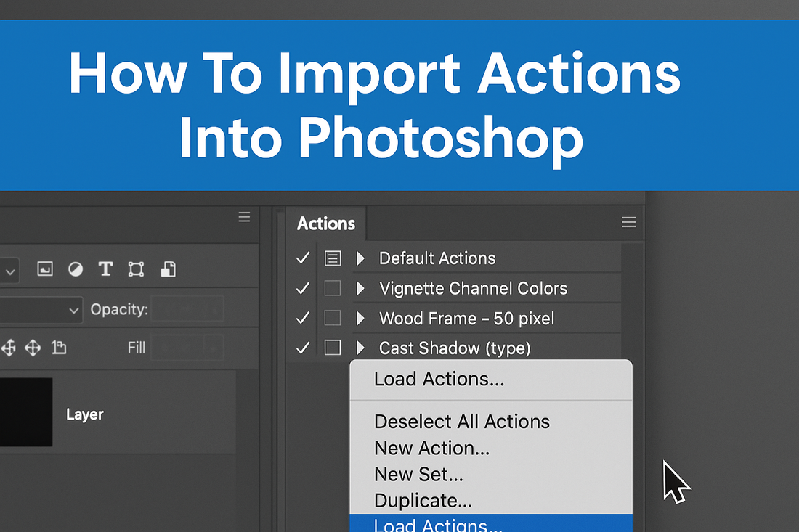Filter for type layers T icon
Image resolution: width=799 pixels, height=532 pixels.
pos(105,269)
